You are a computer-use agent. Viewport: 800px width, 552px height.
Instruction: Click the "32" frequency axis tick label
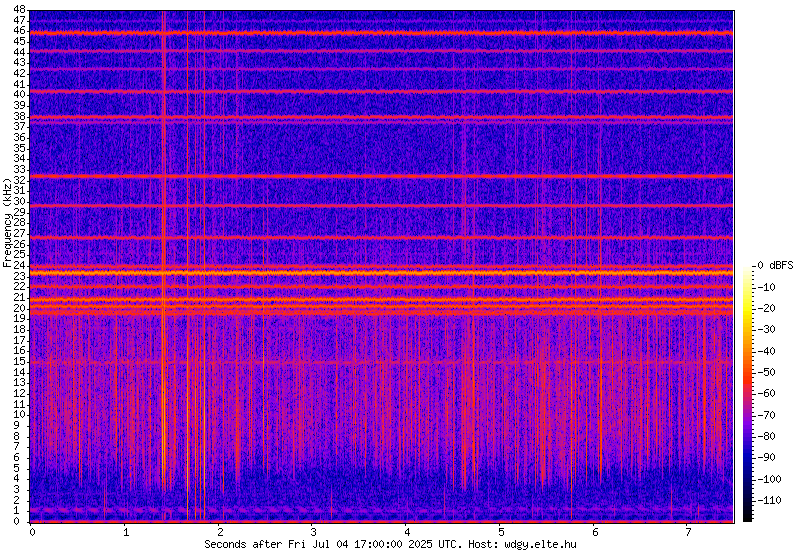(x=19, y=180)
